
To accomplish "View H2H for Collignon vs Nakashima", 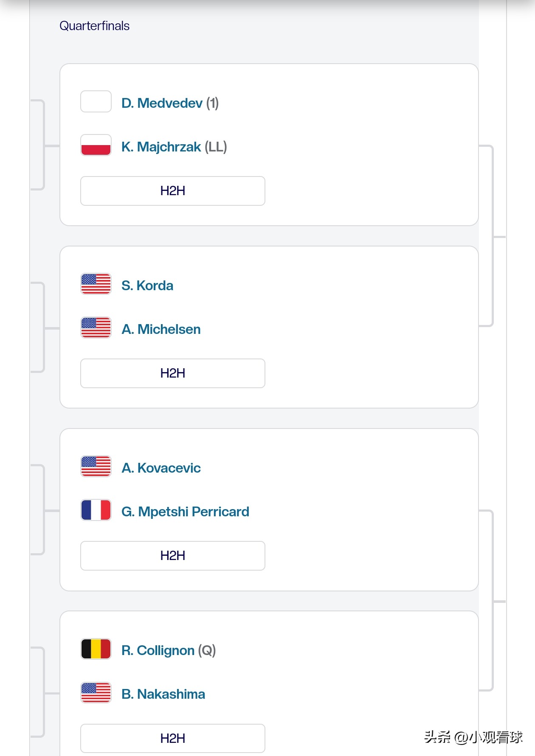I will [x=172, y=738].
